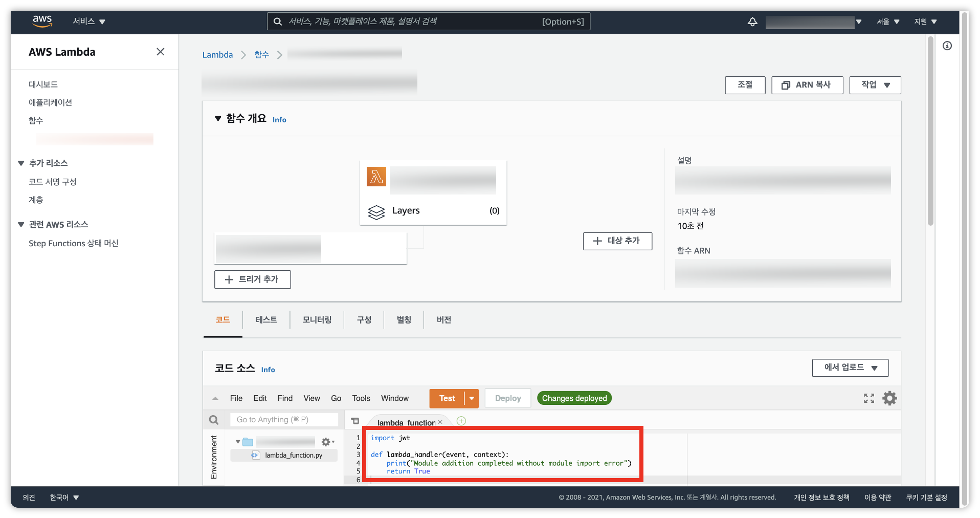
Task: Click the Go to Anything input field
Action: [x=284, y=420]
